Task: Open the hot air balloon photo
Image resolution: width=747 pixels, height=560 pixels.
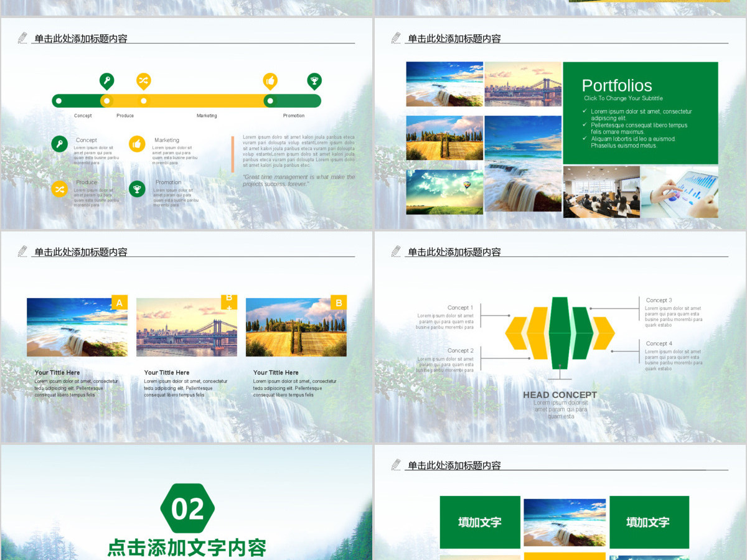Action: coord(444,192)
